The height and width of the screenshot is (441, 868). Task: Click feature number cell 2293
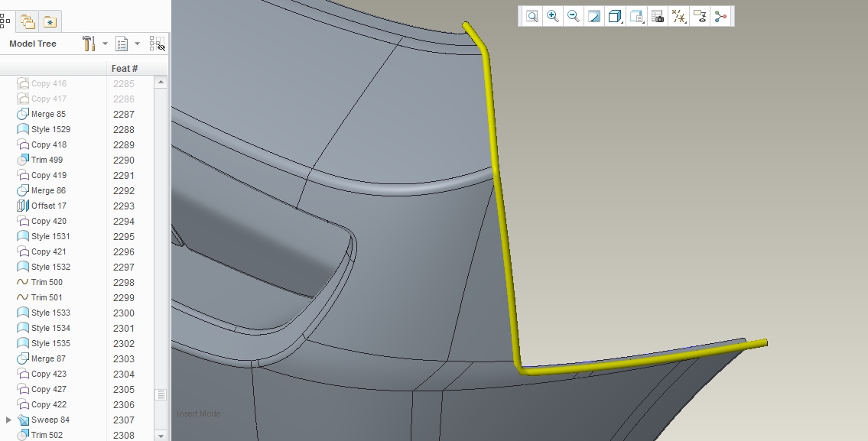coord(124,206)
